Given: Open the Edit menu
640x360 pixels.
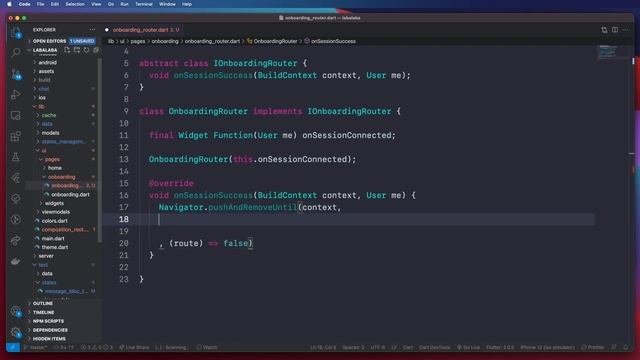Looking at the screenshot, I should click(55, 4).
